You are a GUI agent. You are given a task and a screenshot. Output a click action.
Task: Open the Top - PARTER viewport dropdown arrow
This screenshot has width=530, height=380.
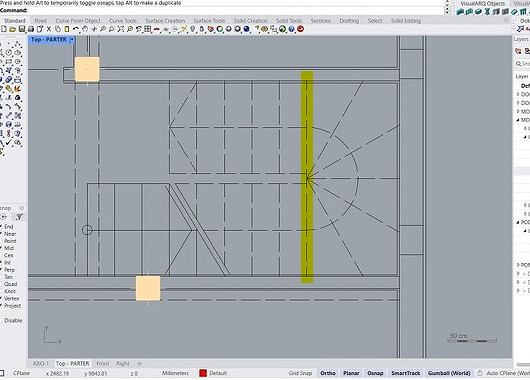click(x=72, y=40)
